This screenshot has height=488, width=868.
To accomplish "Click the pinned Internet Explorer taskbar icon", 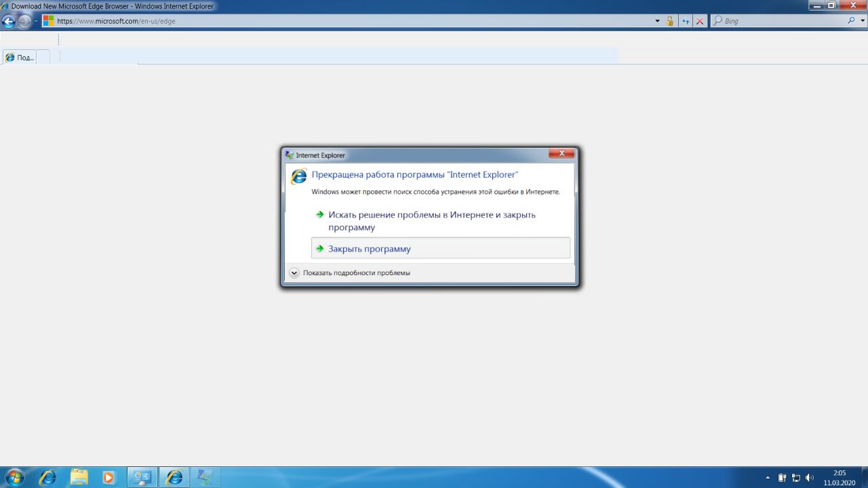I will pos(47,477).
